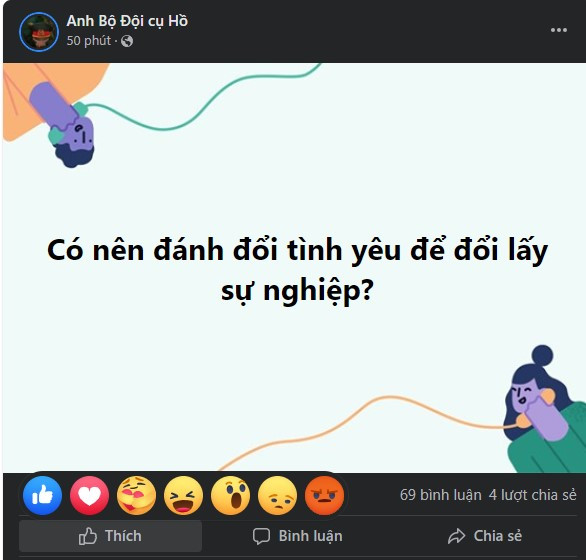The image size is (586, 560).
Task: Select the Angry red face reaction
Action: pyautogui.click(x=324, y=495)
